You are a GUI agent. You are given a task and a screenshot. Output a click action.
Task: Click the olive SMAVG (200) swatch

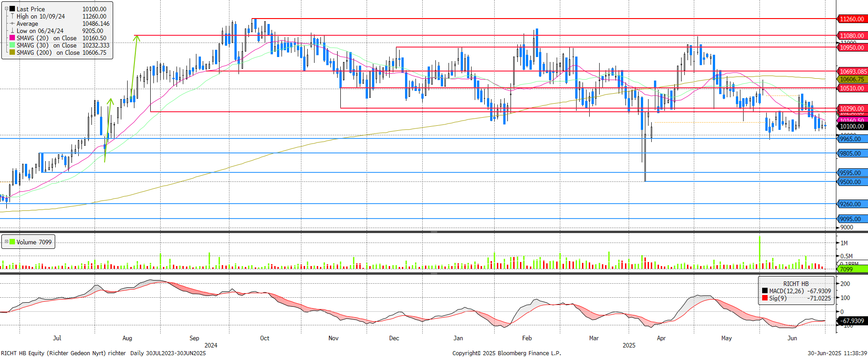click(x=12, y=52)
